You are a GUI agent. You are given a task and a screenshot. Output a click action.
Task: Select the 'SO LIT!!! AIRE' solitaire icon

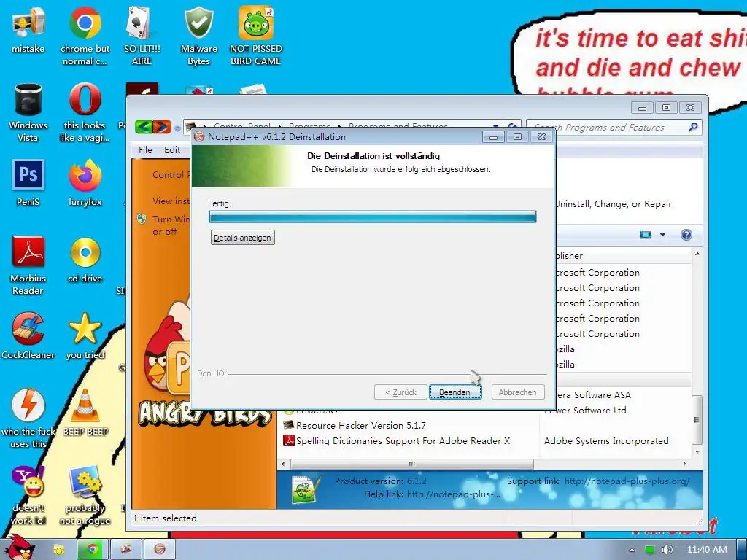pyautogui.click(x=142, y=36)
